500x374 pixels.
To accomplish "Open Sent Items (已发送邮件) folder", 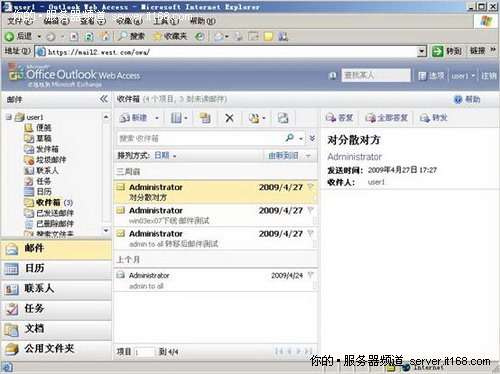I will 49,213.
